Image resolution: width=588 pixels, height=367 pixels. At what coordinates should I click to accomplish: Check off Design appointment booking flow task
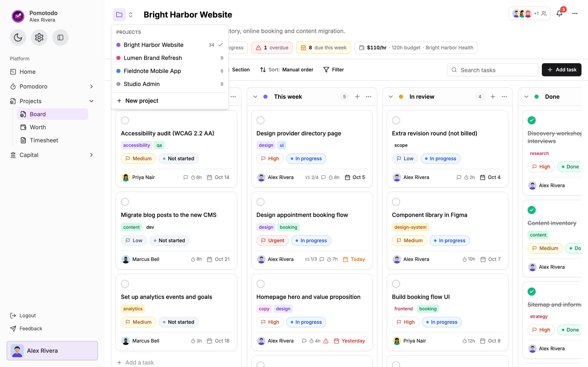(x=261, y=202)
